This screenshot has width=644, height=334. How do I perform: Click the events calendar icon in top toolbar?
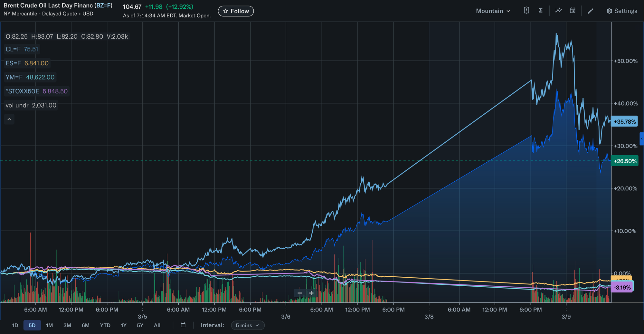tap(573, 11)
